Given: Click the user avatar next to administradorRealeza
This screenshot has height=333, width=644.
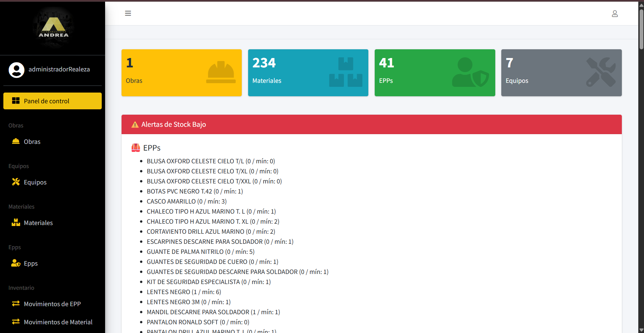Looking at the screenshot, I should click(16, 70).
